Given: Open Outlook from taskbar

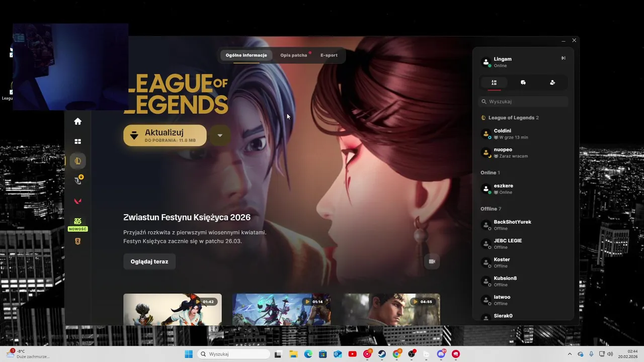Looking at the screenshot, I should 338,354.
